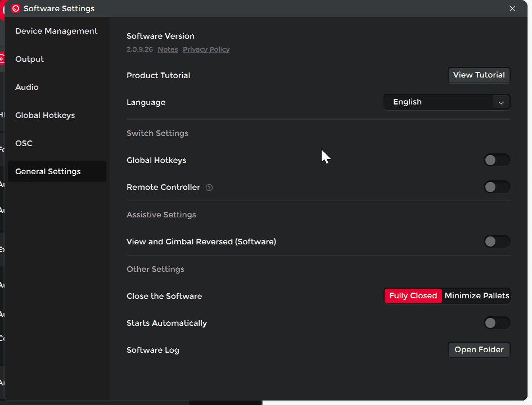The height and width of the screenshot is (405, 532).
Task: Enable the Starts Automatically switch
Action: pyautogui.click(x=497, y=323)
